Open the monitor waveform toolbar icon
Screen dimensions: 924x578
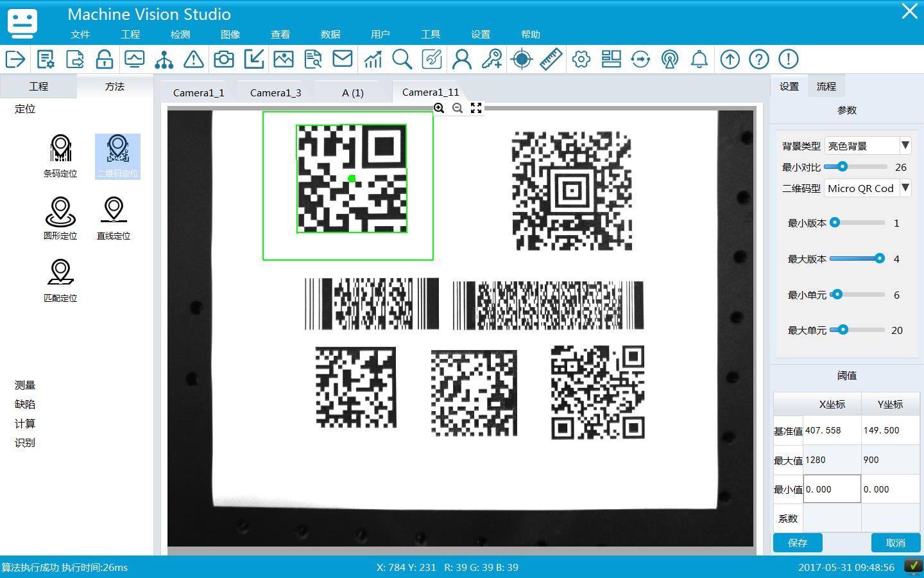134,59
